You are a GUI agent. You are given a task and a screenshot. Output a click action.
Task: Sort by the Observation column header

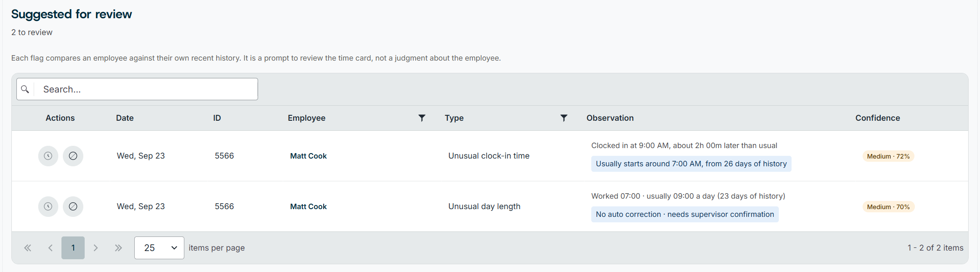click(610, 118)
